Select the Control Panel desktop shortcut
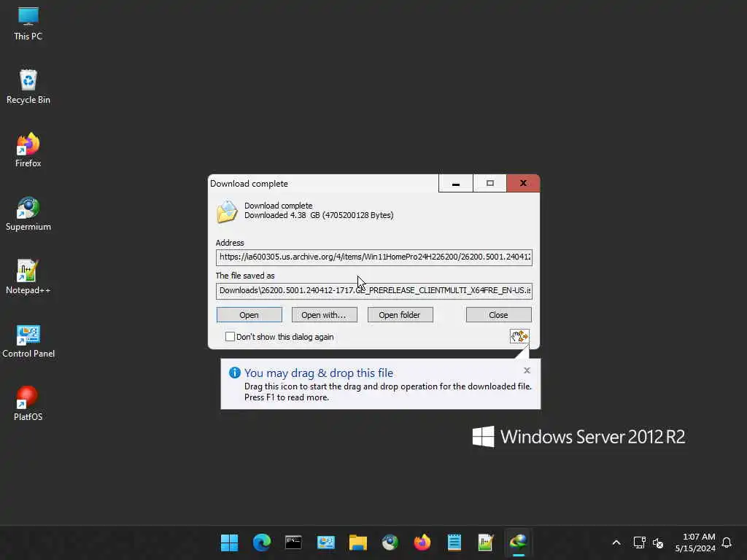Screen dimensions: 747x560 click(x=28, y=341)
